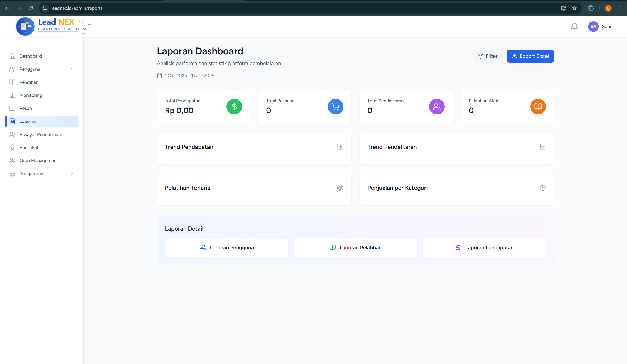Click the calendar icon beside date range
Screen dimensions: 627x364
[x=159, y=75]
